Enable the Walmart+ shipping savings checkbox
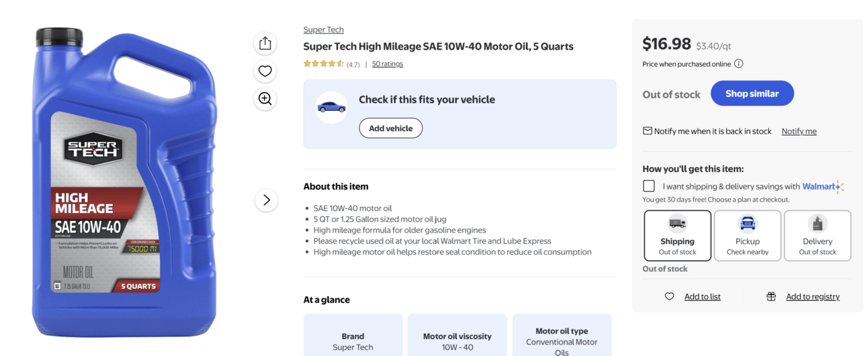 click(x=649, y=186)
